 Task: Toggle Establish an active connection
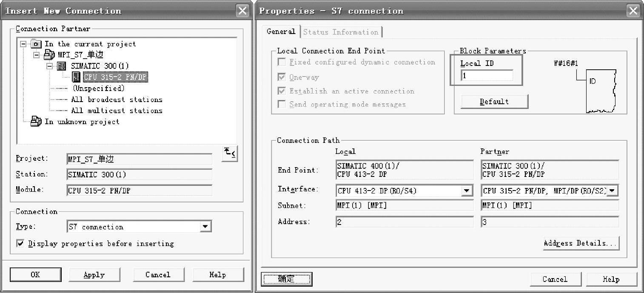click(282, 91)
